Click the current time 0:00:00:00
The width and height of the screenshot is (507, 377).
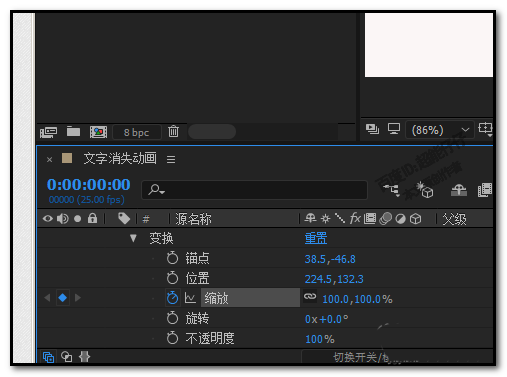click(89, 185)
